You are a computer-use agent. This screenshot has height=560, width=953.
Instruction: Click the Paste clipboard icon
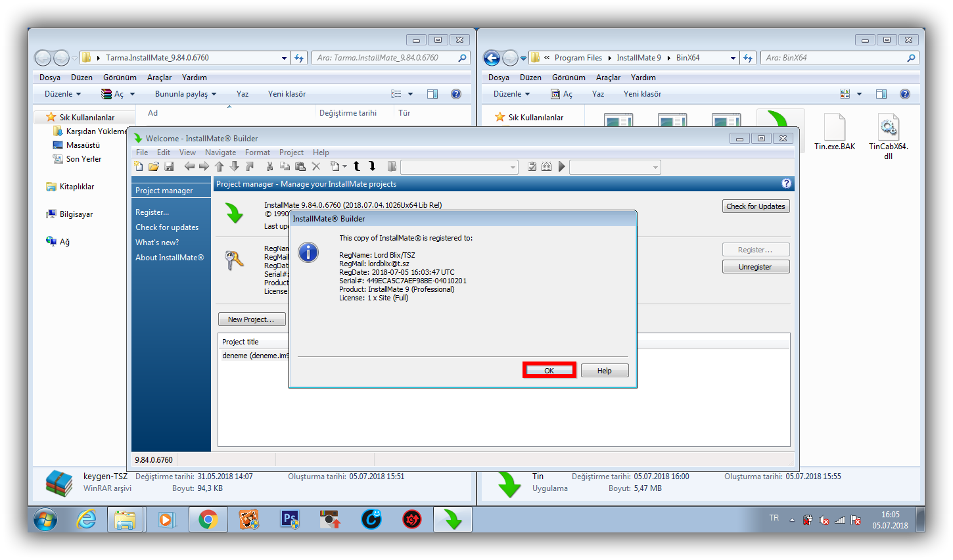(x=300, y=166)
